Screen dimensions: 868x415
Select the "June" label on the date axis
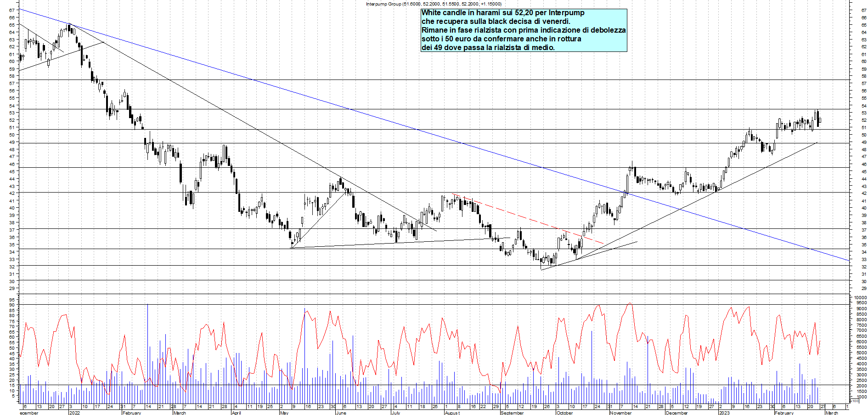click(x=341, y=413)
